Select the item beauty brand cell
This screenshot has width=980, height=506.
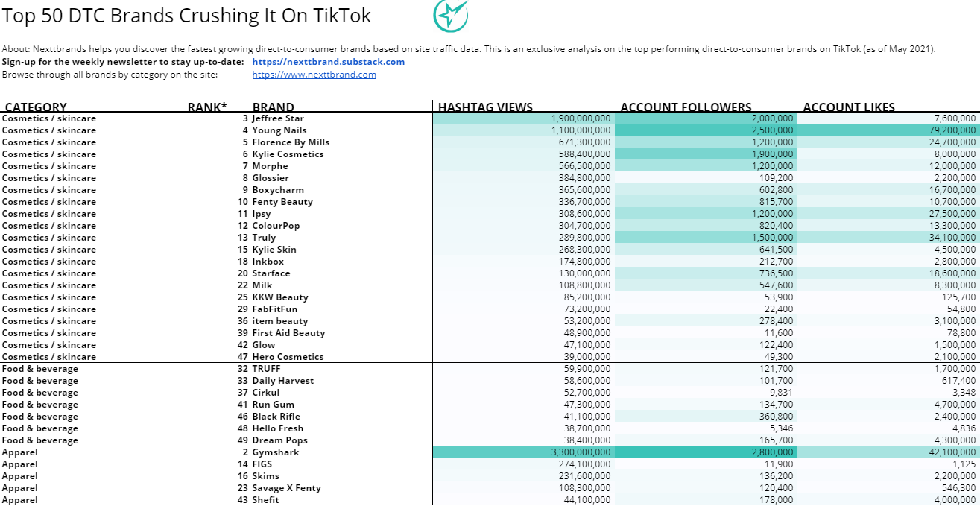[x=280, y=321]
